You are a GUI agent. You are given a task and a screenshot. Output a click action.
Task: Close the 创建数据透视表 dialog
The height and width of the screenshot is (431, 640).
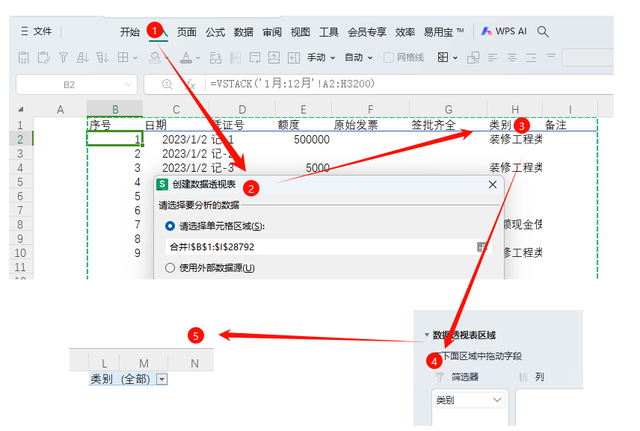pos(493,184)
